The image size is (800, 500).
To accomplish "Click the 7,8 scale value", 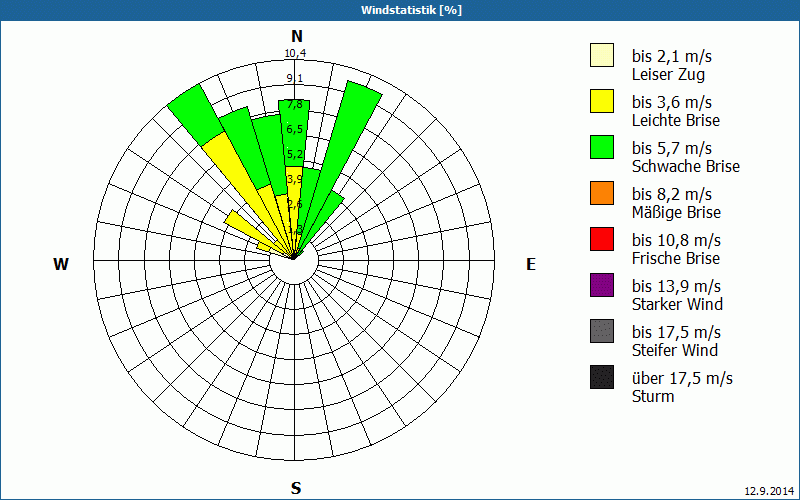I will pyautogui.click(x=294, y=105).
